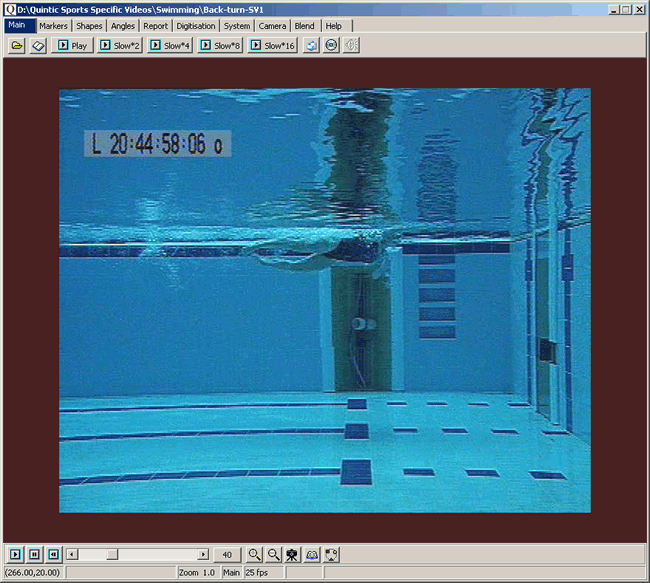Screen dimensions: 650x583
Task: Switch to the Camera tab
Action: pyautogui.click(x=272, y=26)
